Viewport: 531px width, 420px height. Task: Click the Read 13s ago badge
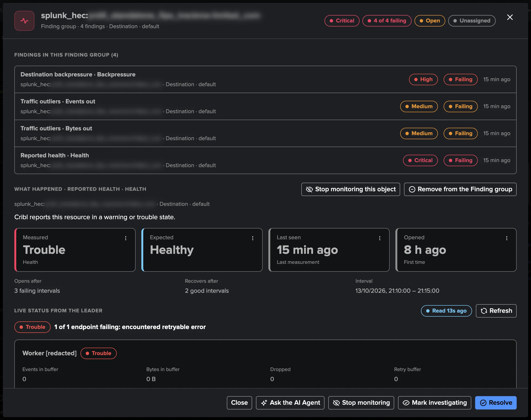point(446,311)
